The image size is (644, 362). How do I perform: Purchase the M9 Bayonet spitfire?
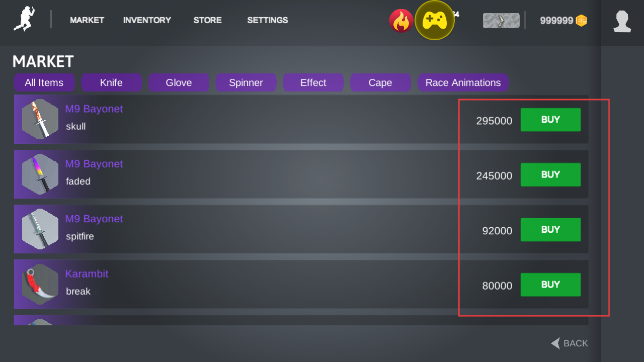[550, 229]
